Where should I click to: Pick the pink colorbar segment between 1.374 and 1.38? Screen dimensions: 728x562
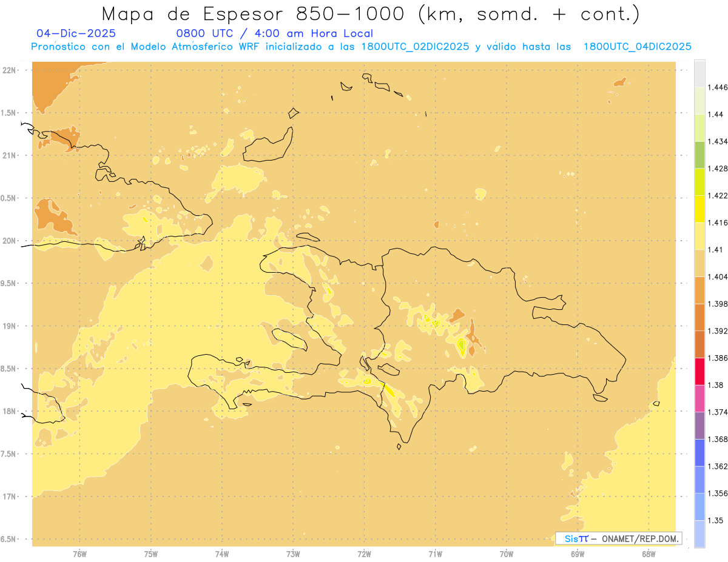pos(699,398)
